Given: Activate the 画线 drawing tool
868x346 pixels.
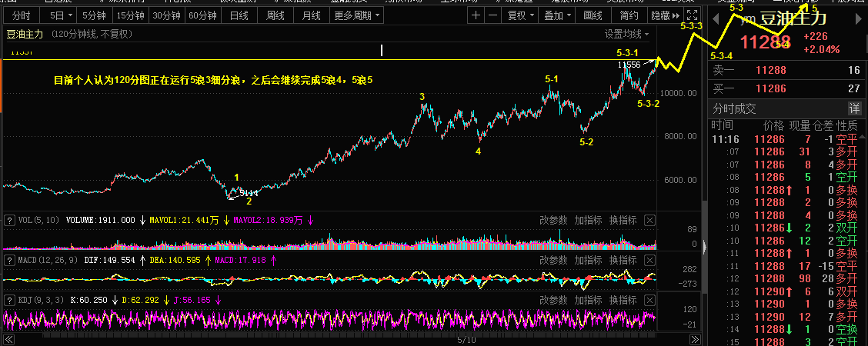Looking at the screenshot, I should [593, 15].
